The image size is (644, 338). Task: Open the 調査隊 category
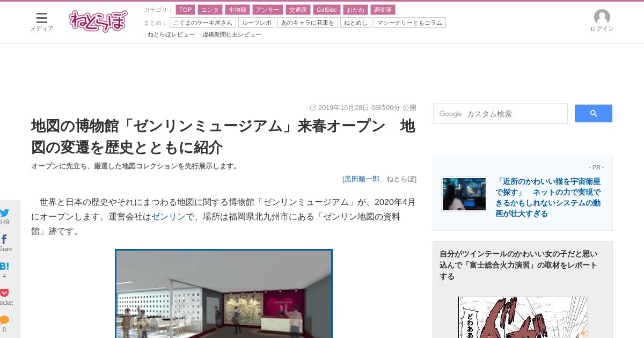pyautogui.click(x=382, y=10)
